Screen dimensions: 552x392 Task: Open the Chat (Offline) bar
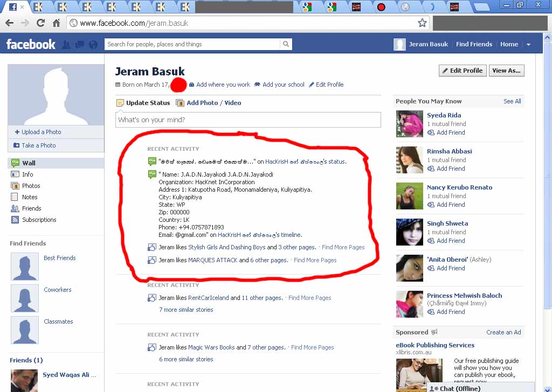click(480, 388)
